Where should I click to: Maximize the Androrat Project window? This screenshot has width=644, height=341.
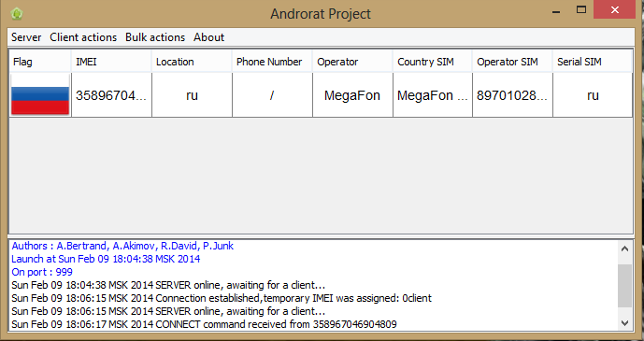click(581, 10)
